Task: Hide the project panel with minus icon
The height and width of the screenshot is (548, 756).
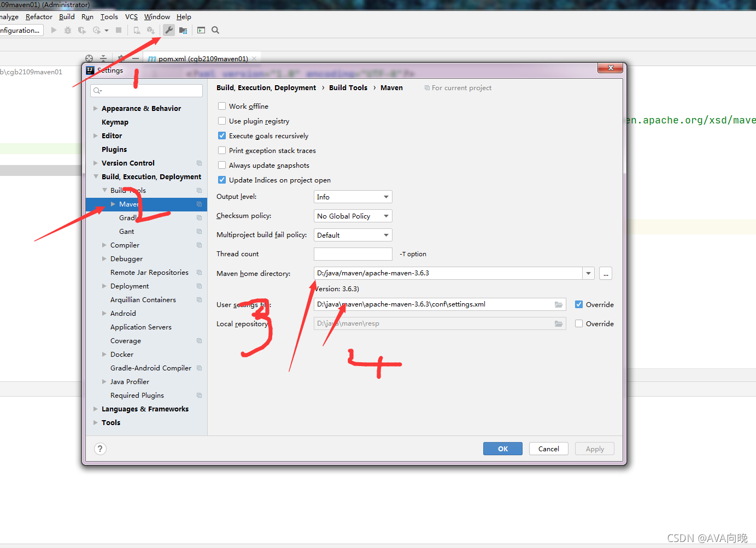Action: click(x=136, y=58)
